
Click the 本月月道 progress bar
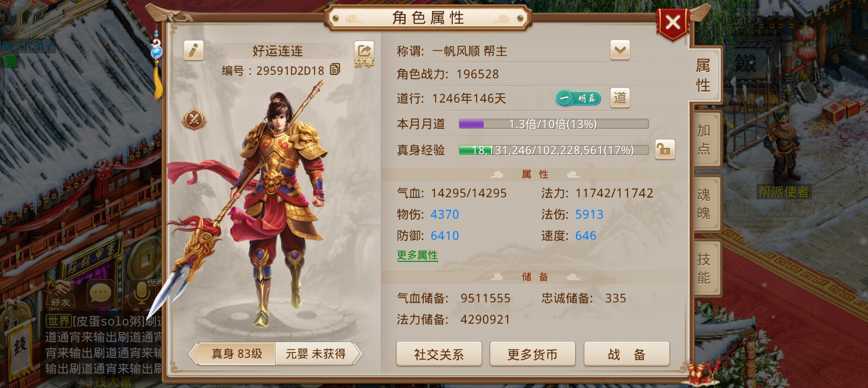[x=554, y=124]
